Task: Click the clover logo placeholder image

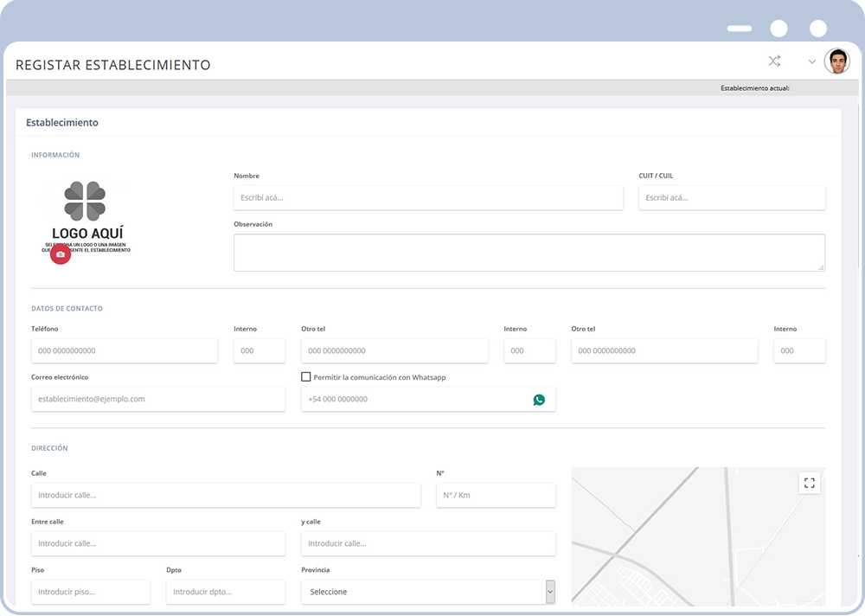Action: 85,200
